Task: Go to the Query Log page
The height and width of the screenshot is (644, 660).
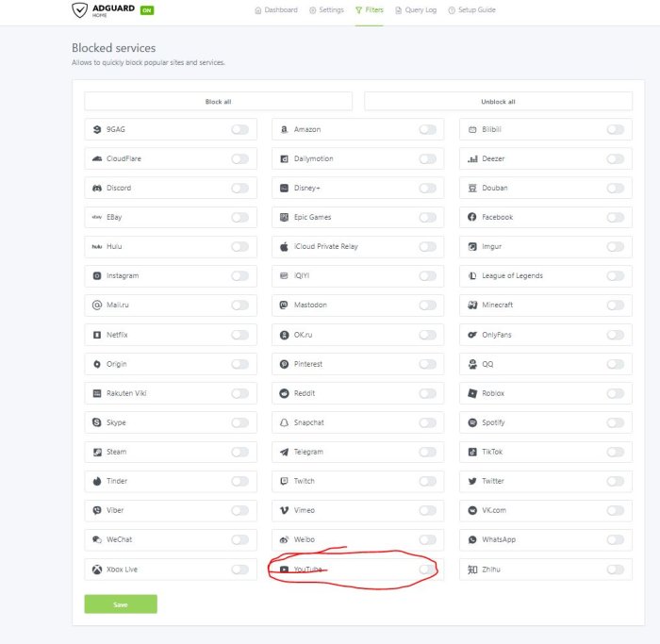Action: coord(416,9)
